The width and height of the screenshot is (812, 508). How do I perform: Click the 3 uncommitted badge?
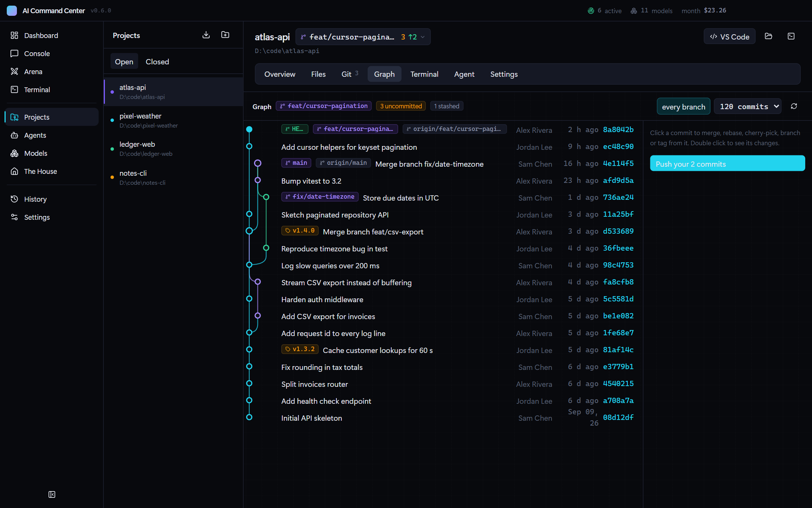tap(401, 106)
